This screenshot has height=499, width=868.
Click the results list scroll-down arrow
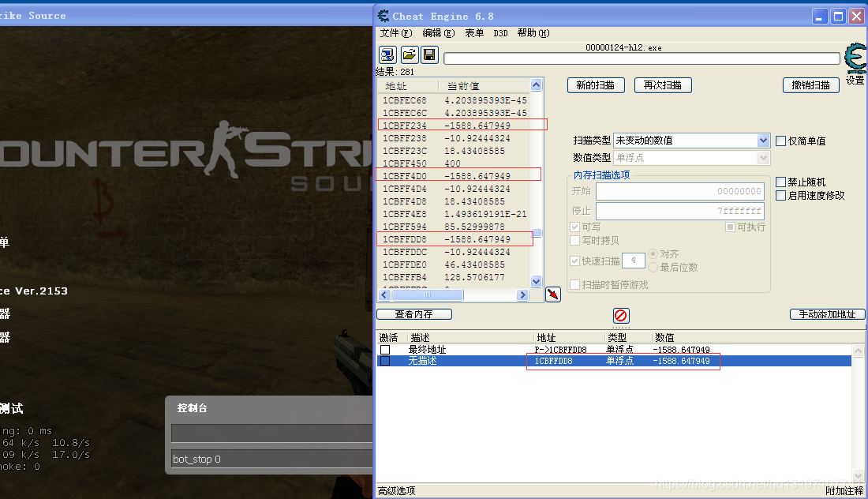click(x=536, y=281)
